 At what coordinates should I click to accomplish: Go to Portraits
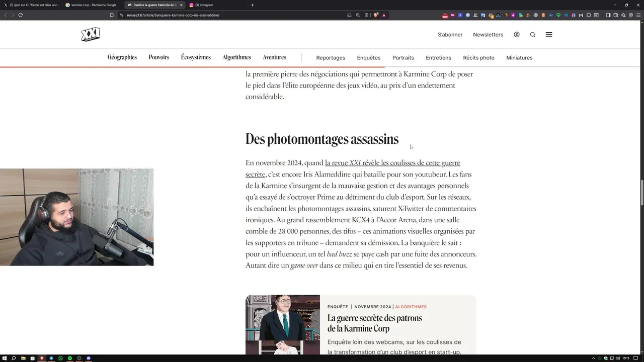tap(403, 58)
